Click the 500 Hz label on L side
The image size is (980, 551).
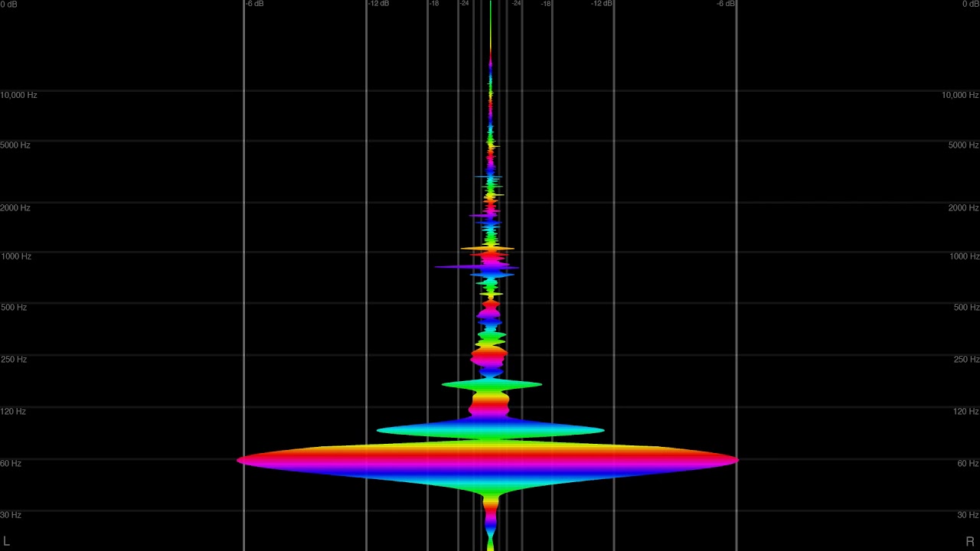point(13,307)
